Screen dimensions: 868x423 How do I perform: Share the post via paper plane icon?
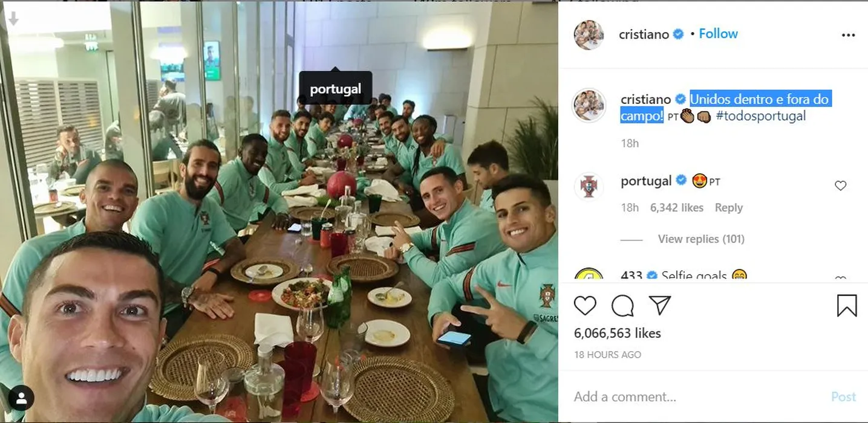(659, 305)
